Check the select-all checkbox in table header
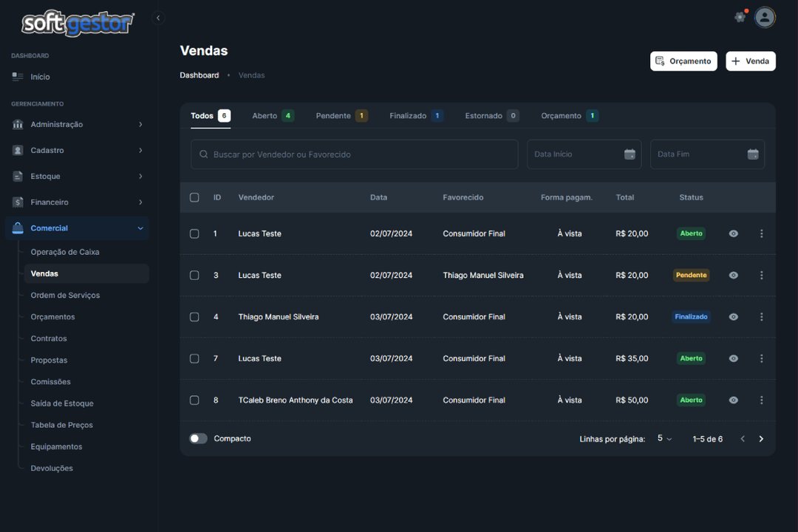This screenshot has width=798, height=532. click(194, 198)
